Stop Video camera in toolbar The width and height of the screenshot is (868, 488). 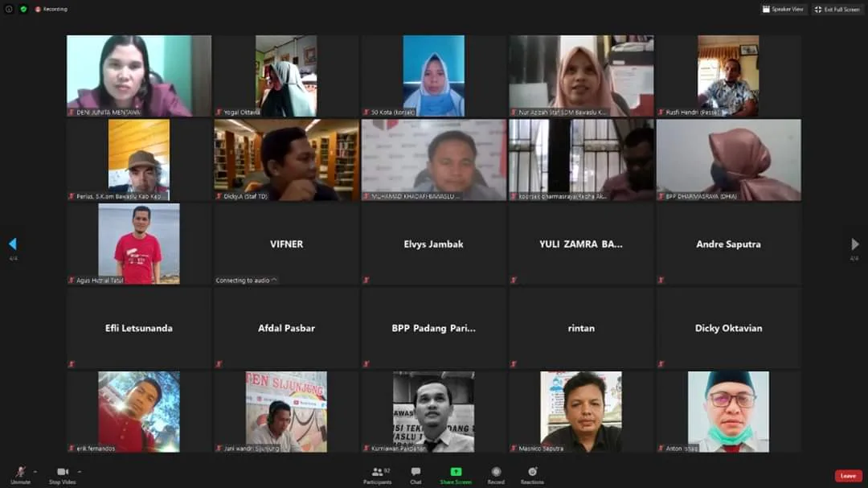[x=63, y=473]
